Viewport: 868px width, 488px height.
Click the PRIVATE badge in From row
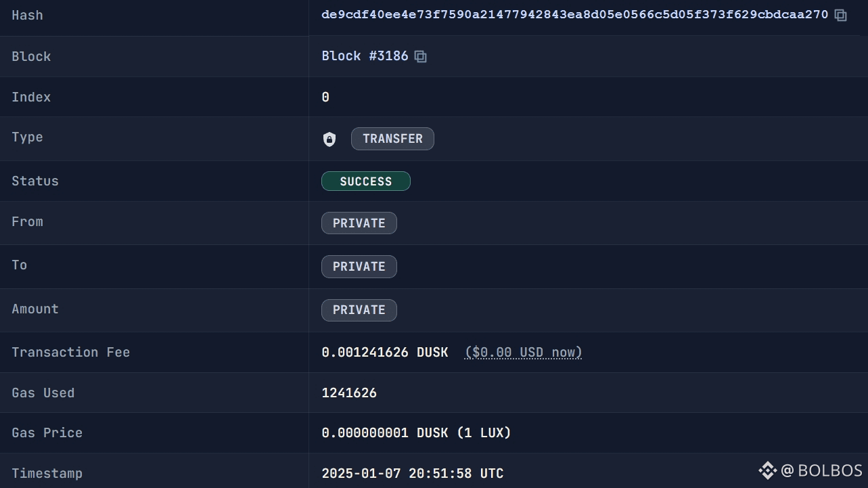359,223
